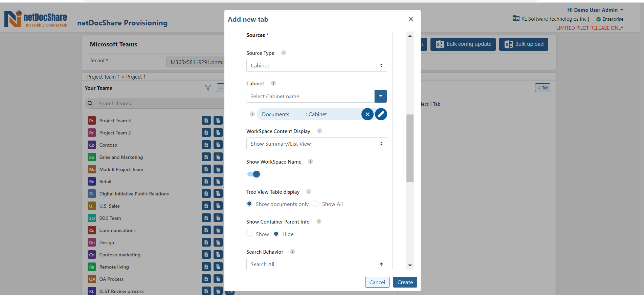Click document-plus icon for Retail row
This screenshot has width=644, height=295.
[x=206, y=181]
